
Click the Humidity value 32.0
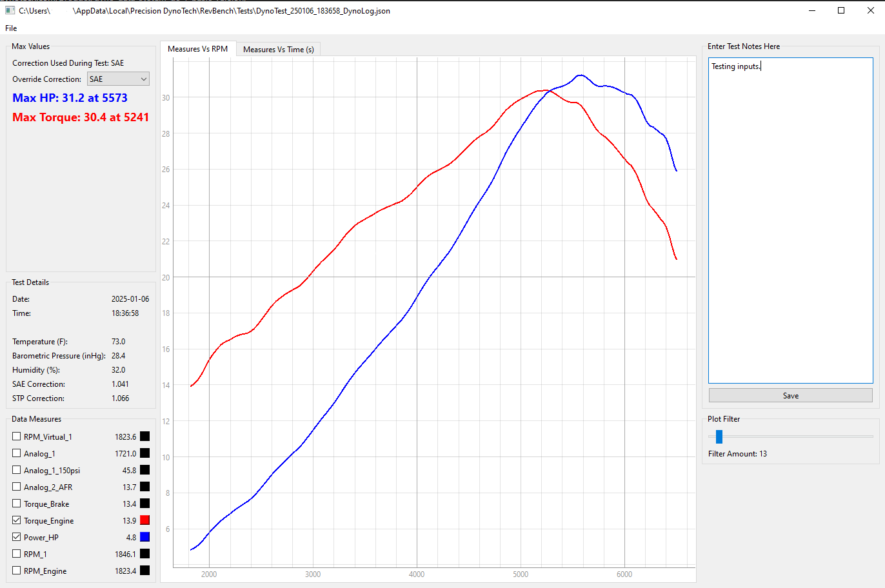(x=119, y=370)
